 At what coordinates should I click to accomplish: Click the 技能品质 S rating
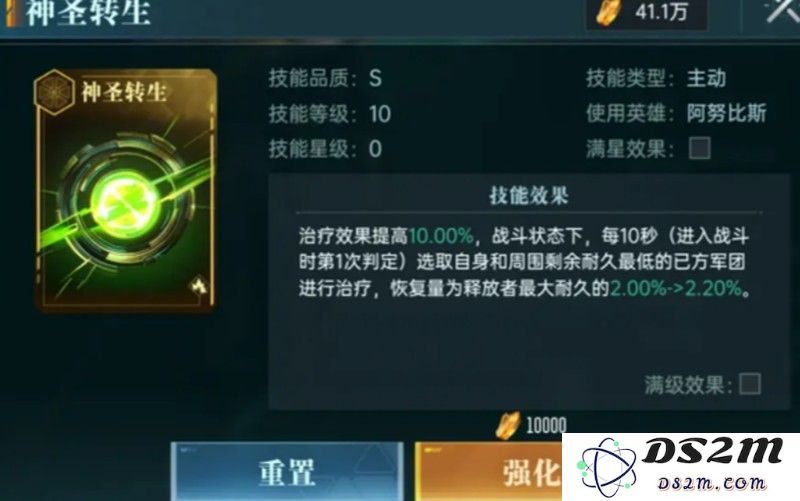[376, 79]
